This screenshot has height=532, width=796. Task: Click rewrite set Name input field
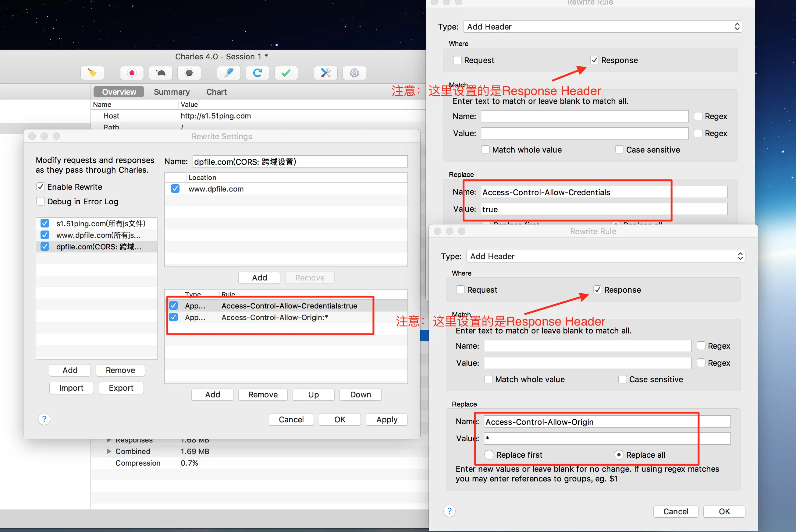coord(300,161)
